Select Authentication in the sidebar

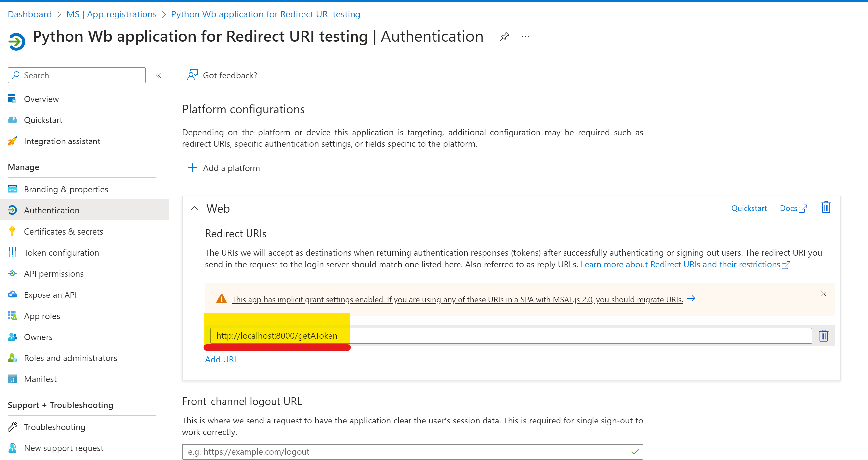click(84, 210)
